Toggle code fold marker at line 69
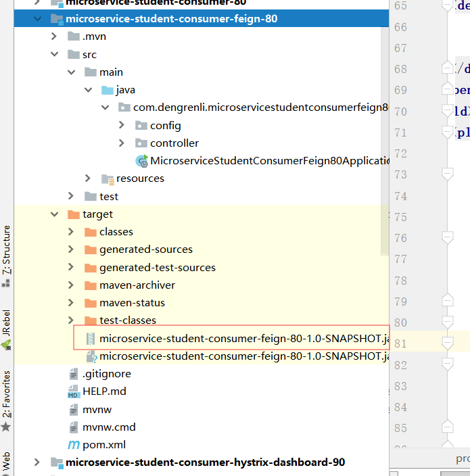This screenshot has height=476, width=470. click(447, 89)
